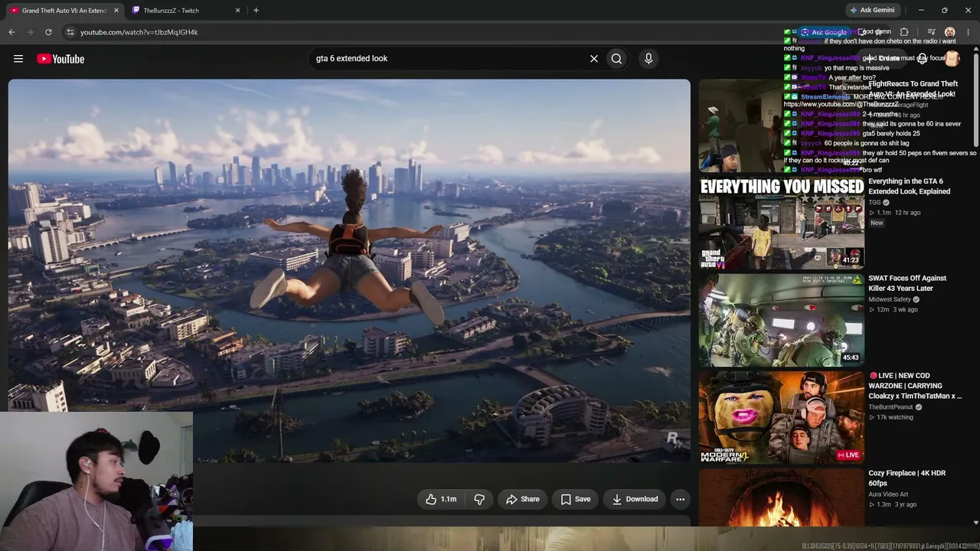Viewport: 980px width, 551px height.
Task: Close the TheBunzzzZ Twitch tab
Action: 237,10
